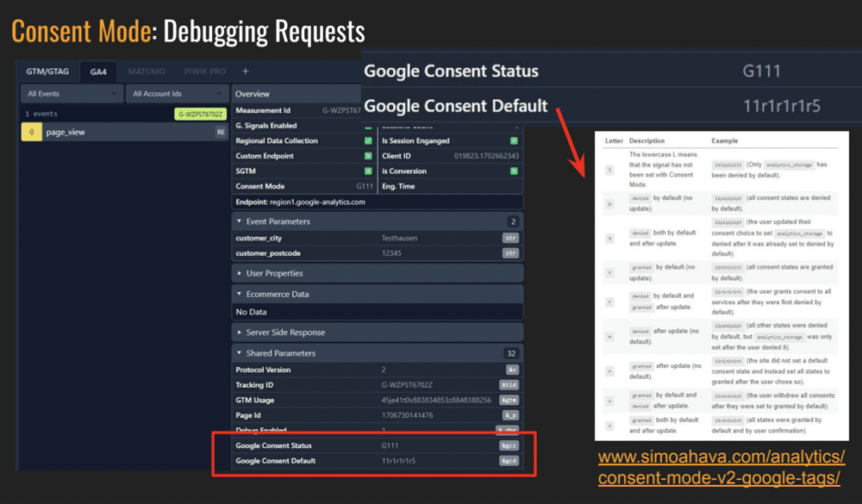Open the simoahava.com consent-mode article link
This screenshot has width=862, height=504.
724,469
